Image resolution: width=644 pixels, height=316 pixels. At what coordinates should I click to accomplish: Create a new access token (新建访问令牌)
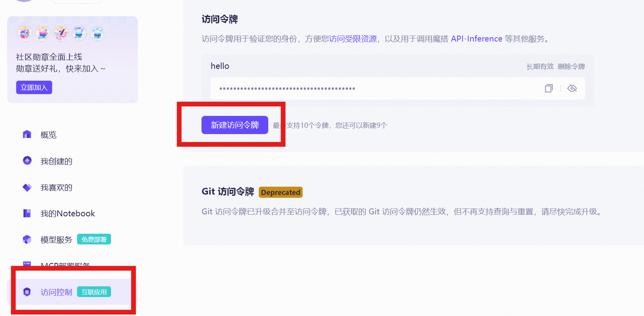point(235,125)
